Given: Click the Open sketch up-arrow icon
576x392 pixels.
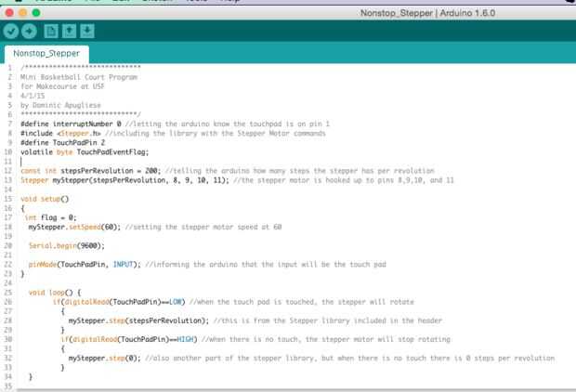Looking at the screenshot, I should tap(69, 32).
